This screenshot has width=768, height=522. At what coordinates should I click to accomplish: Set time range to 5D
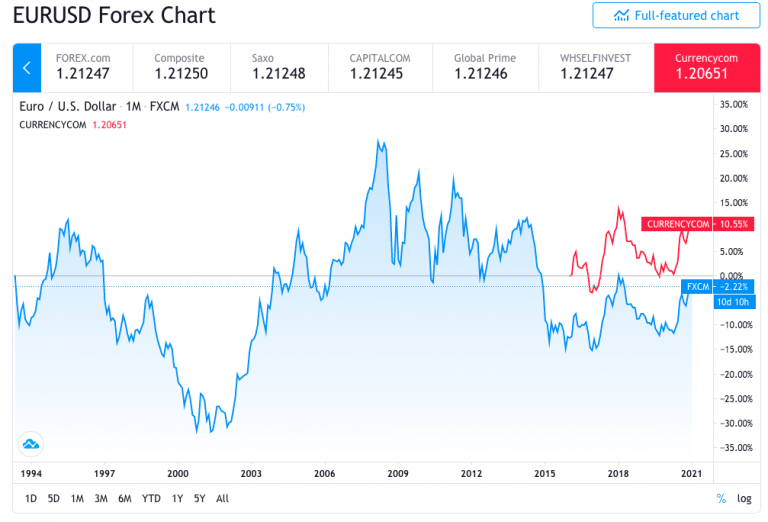pos(53,498)
